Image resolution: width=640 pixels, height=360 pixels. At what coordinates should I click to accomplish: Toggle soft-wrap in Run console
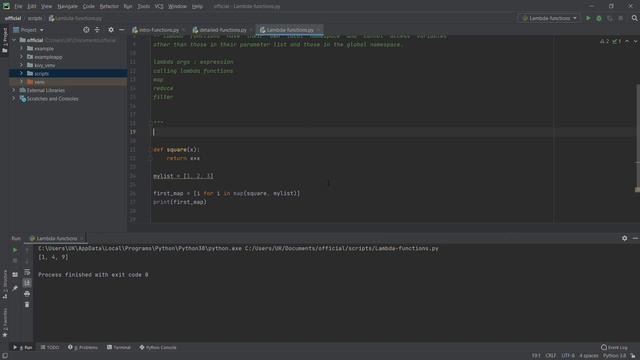point(27,272)
